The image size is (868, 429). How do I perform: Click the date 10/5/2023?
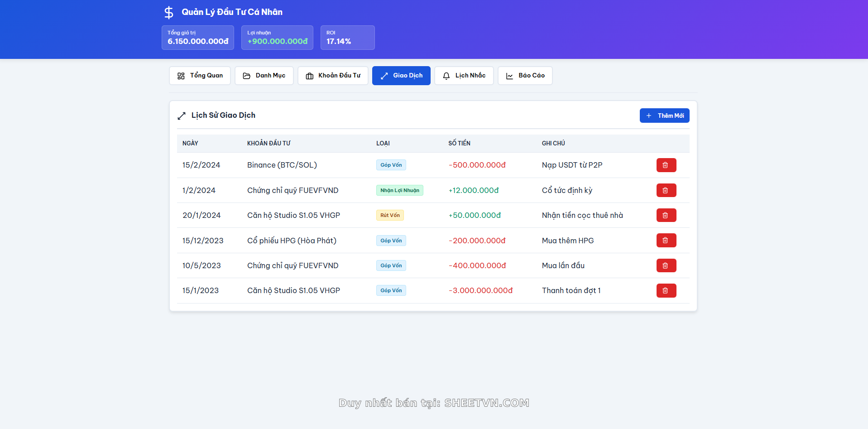pos(201,265)
